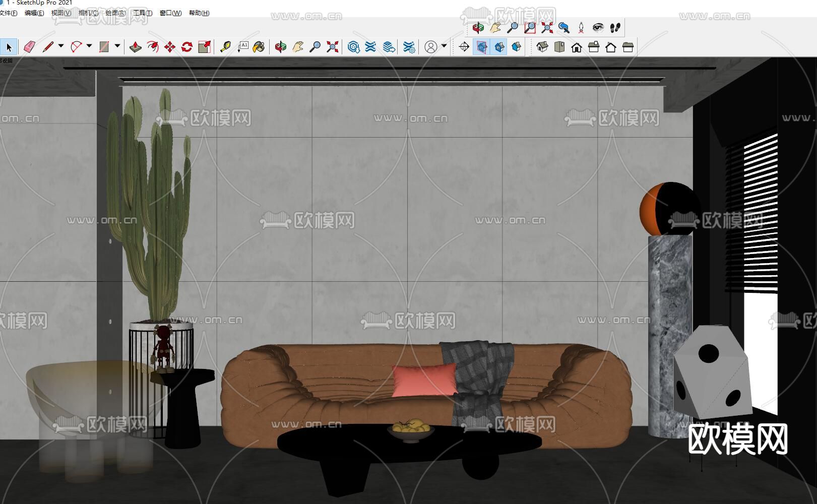817x504 pixels.
Task: Toggle Display Section Fill
Action: coord(516,47)
